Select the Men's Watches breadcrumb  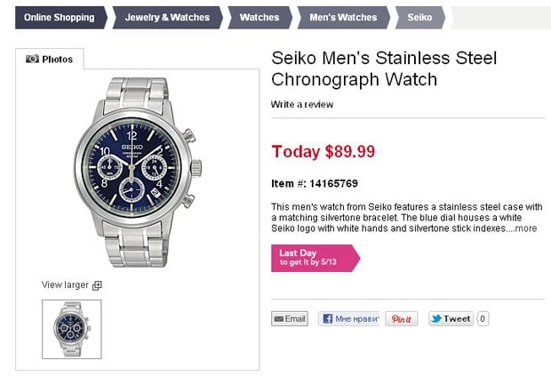343,17
